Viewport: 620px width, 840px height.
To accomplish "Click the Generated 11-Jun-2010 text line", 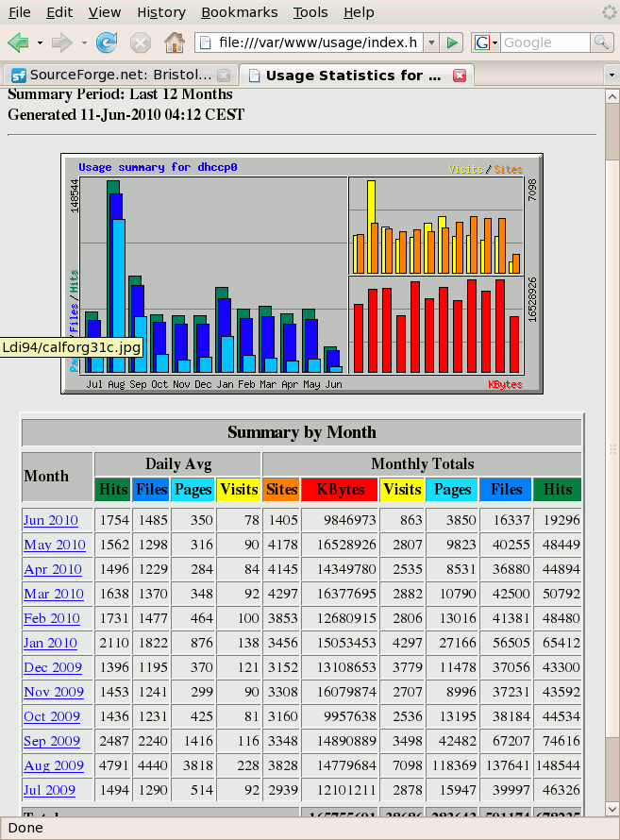I will click(x=126, y=114).
